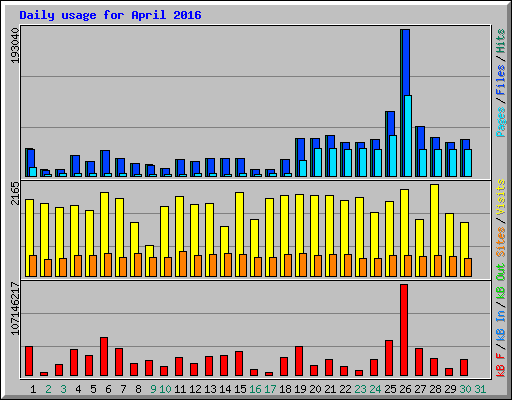The image size is (512, 400).
Task: Click the tiny red kB bar for day 2
Action: coord(44,374)
